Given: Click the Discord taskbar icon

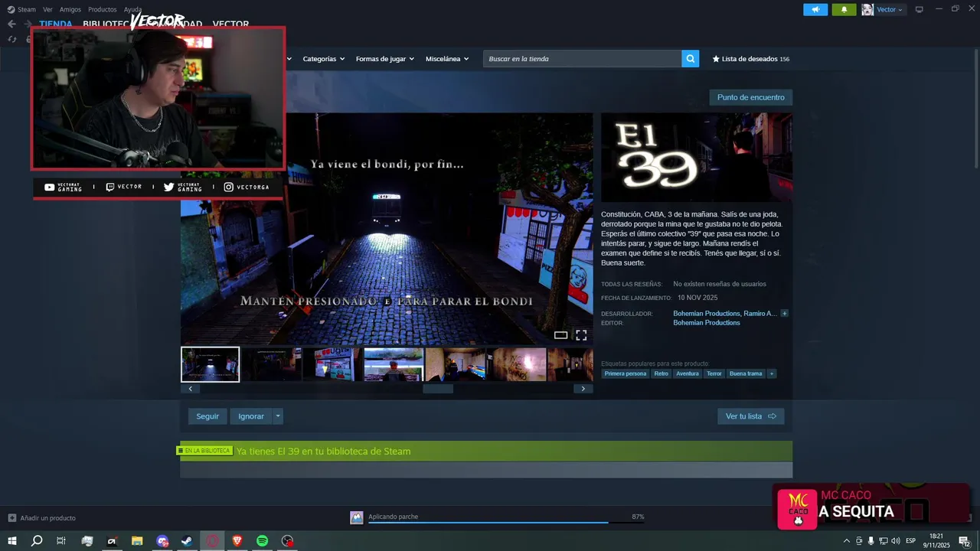Looking at the screenshot, I should coord(162,541).
